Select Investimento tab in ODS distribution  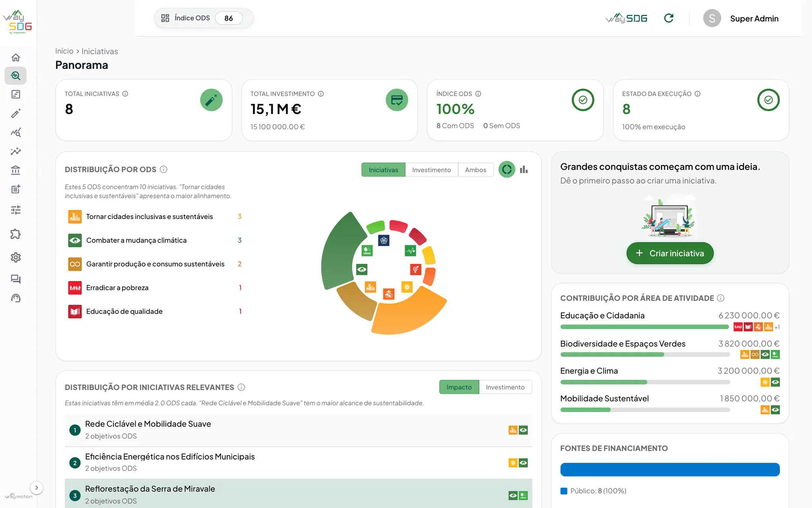click(431, 170)
